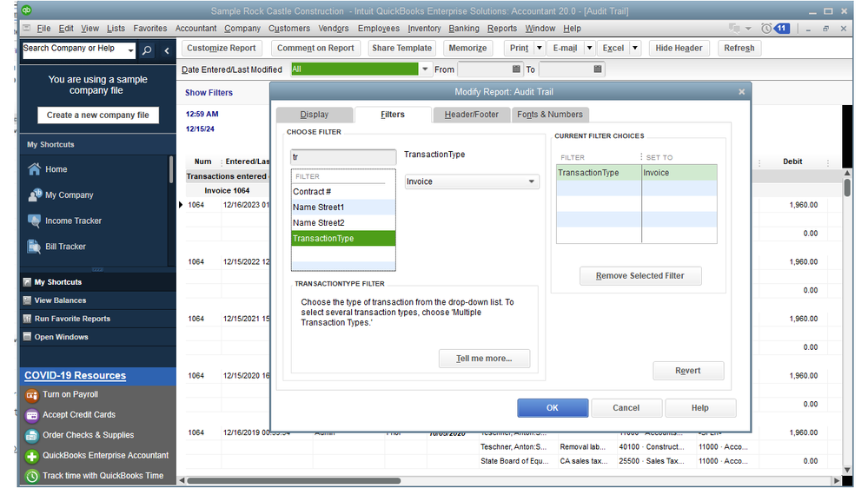868x488 pixels.
Task: Click the Refresh button
Action: [739, 48]
